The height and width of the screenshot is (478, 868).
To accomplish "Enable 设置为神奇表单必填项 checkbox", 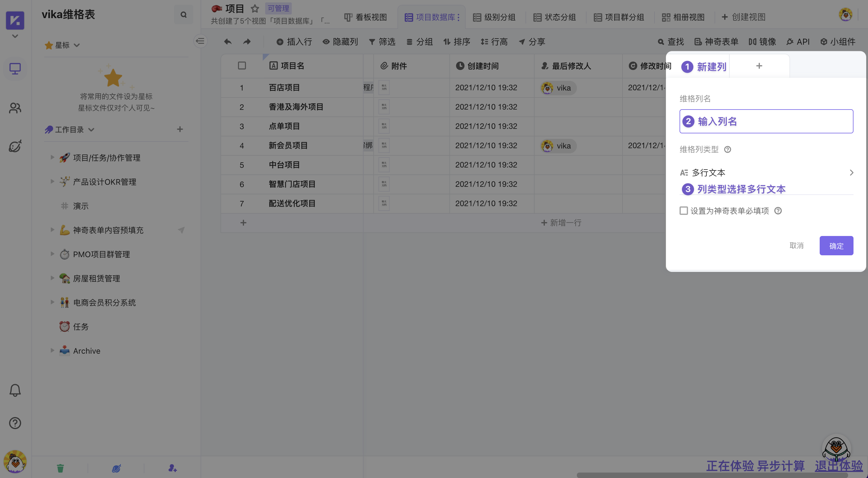I will tap(684, 210).
